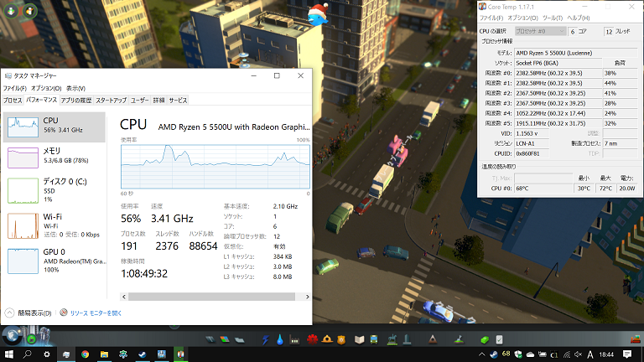
Task: Switch to the アプリの履歴 tab
Action: tap(76, 101)
